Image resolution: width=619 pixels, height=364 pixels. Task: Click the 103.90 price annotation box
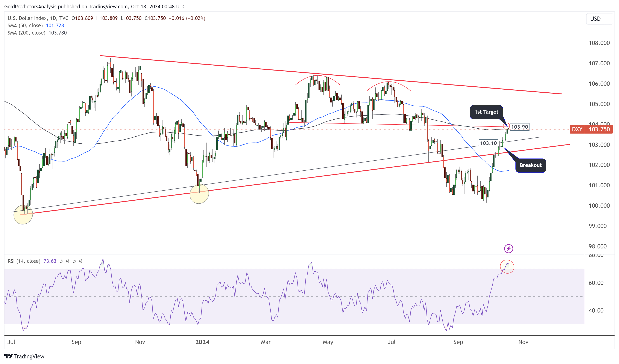point(519,127)
